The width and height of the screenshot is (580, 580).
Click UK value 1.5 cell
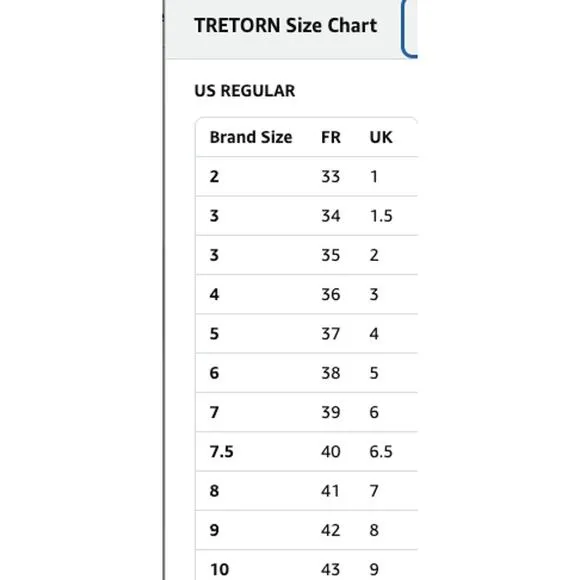click(381, 216)
